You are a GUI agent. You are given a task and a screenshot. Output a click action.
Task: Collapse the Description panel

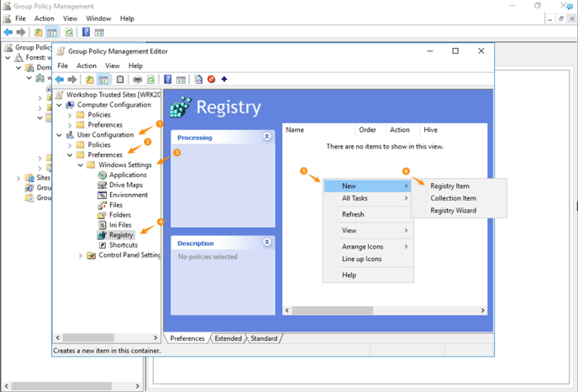pos(267,242)
